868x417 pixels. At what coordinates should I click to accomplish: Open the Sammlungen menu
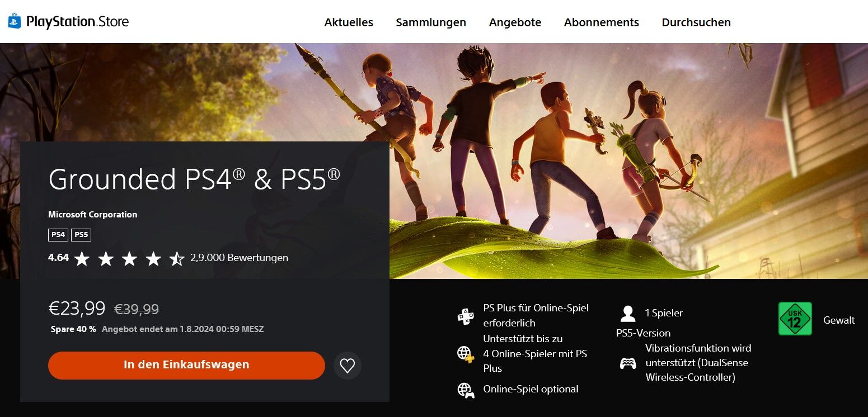coord(431,22)
